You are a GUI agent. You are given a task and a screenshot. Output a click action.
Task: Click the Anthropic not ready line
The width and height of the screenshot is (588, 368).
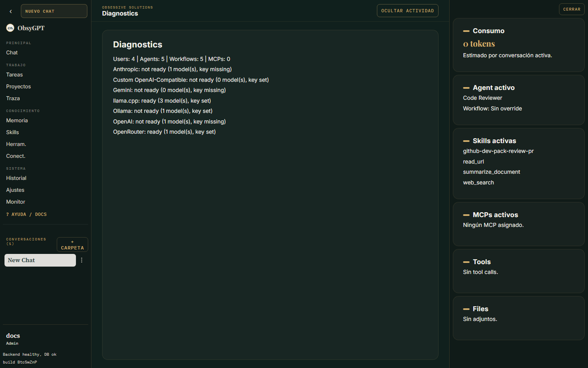pos(172,69)
